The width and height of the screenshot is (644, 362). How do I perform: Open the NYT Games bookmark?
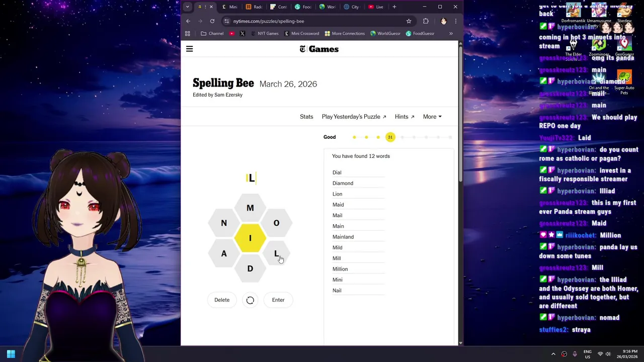pyautogui.click(x=264, y=34)
